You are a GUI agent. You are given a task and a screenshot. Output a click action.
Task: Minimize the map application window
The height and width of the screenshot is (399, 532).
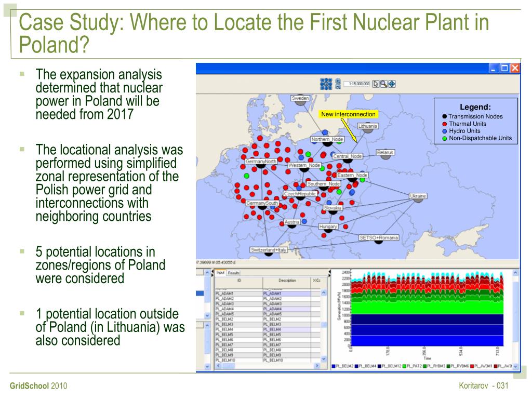click(x=494, y=68)
